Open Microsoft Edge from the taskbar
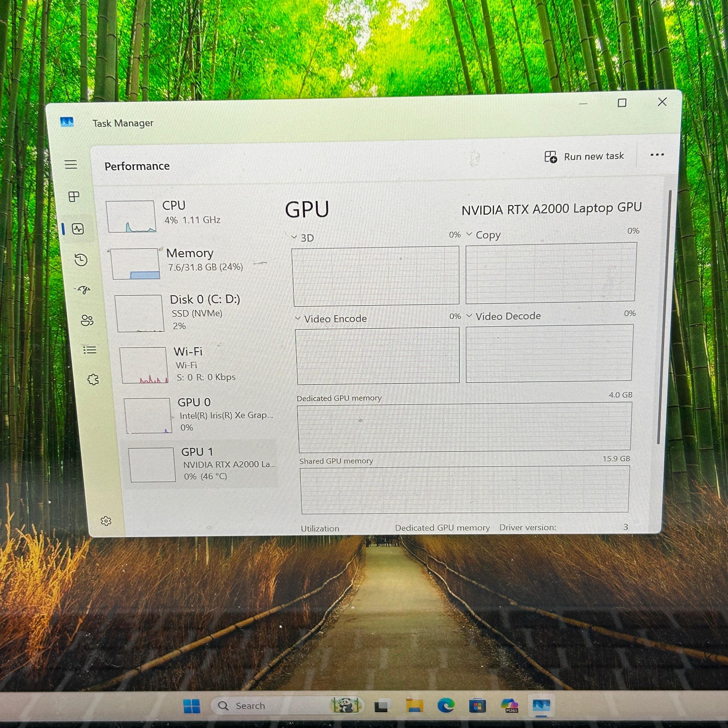Viewport: 728px width, 728px height. coord(446,706)
